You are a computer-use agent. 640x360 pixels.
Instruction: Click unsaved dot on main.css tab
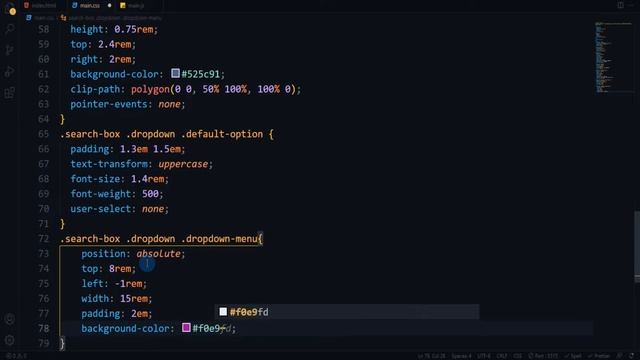(109, 5)
